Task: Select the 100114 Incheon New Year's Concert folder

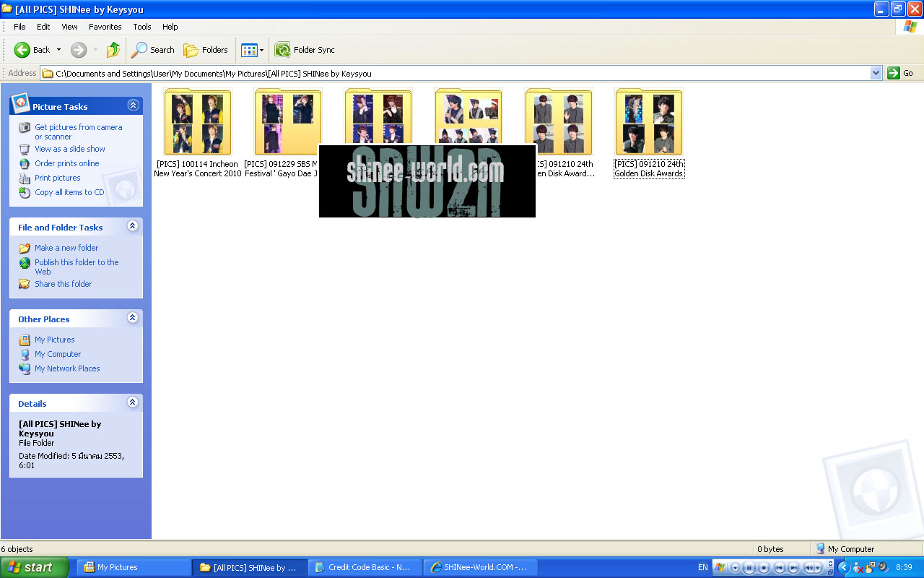Action: [x=198, y=133]
